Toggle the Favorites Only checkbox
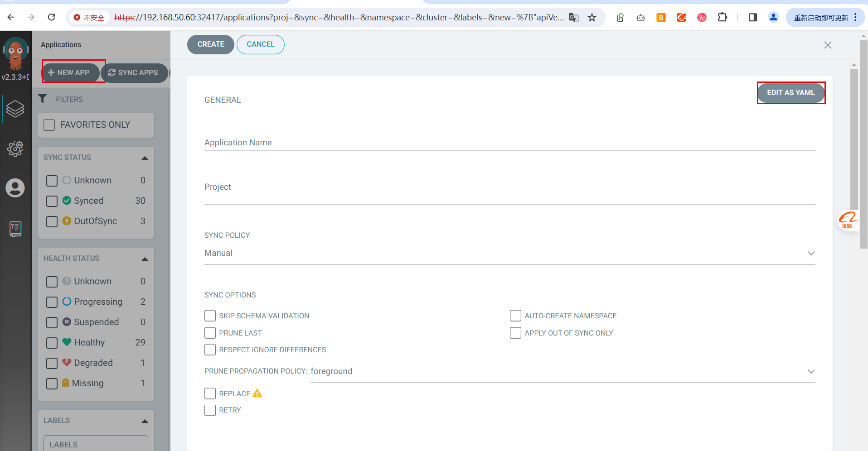 coord(49,125)
